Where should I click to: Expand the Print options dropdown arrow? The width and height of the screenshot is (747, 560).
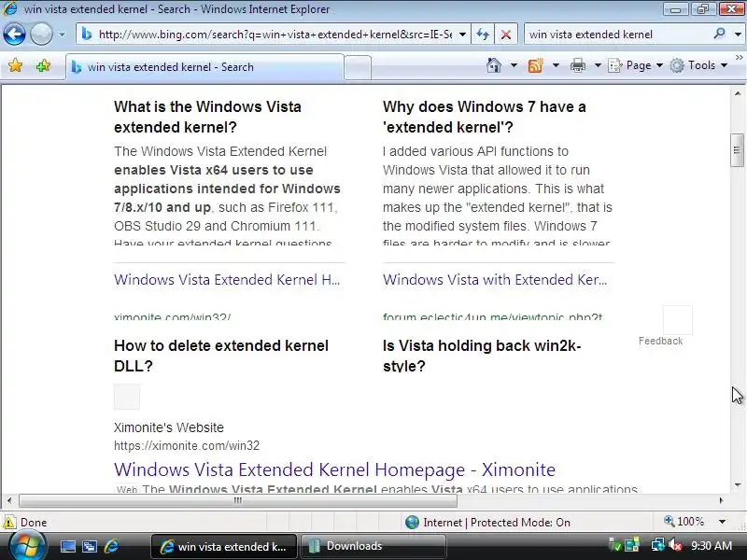(598, 65)
